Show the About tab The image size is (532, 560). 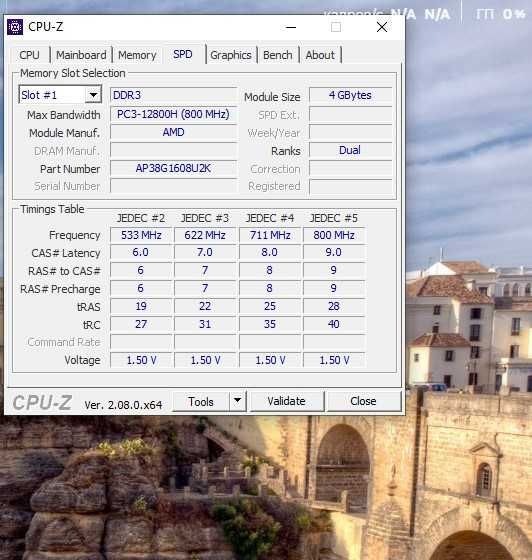[x=320, y=55]
